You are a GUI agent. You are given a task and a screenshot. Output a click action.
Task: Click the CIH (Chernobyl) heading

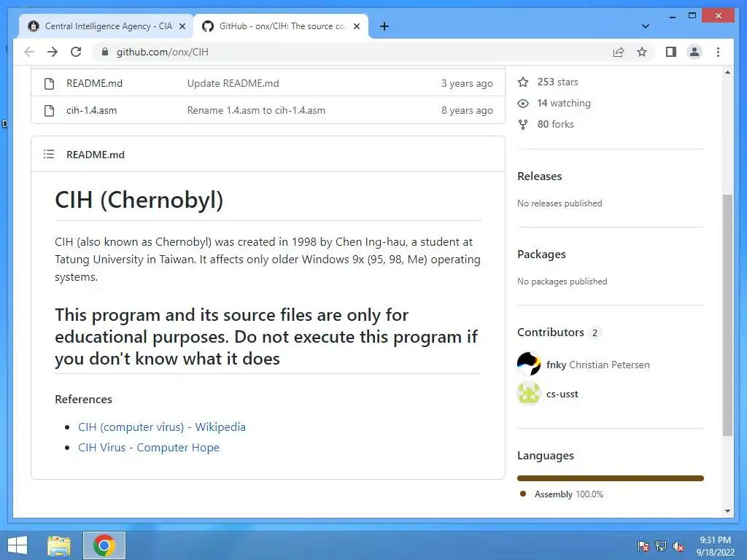point(139,200)
